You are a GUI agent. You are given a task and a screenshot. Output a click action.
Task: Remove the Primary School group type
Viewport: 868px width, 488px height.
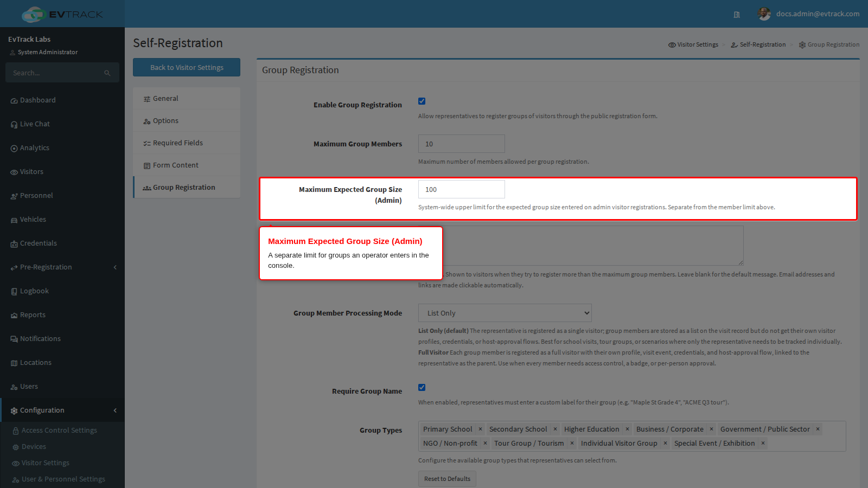(x=480, y=429)
